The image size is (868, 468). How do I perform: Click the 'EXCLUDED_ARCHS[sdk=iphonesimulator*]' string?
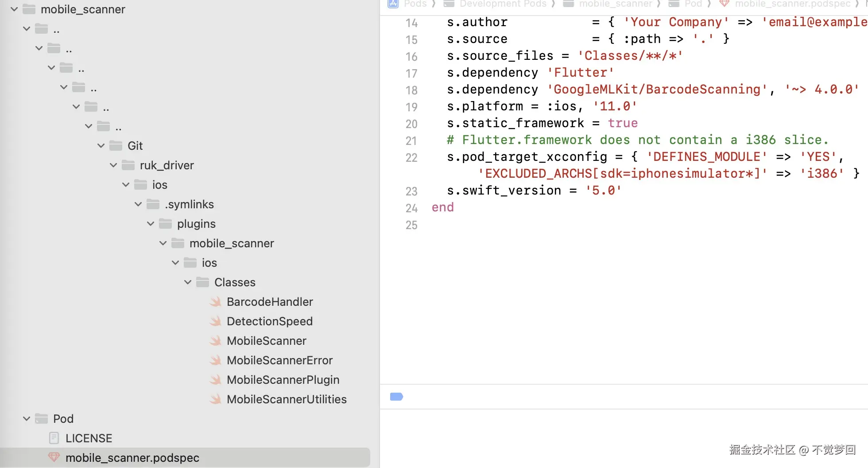pyautogui.click(x=623, y=174)
